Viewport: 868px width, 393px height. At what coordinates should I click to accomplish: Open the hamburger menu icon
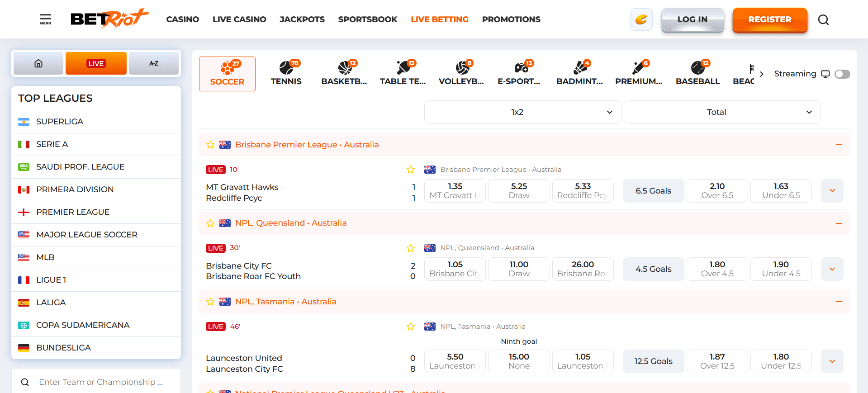(x=45, y=19)
